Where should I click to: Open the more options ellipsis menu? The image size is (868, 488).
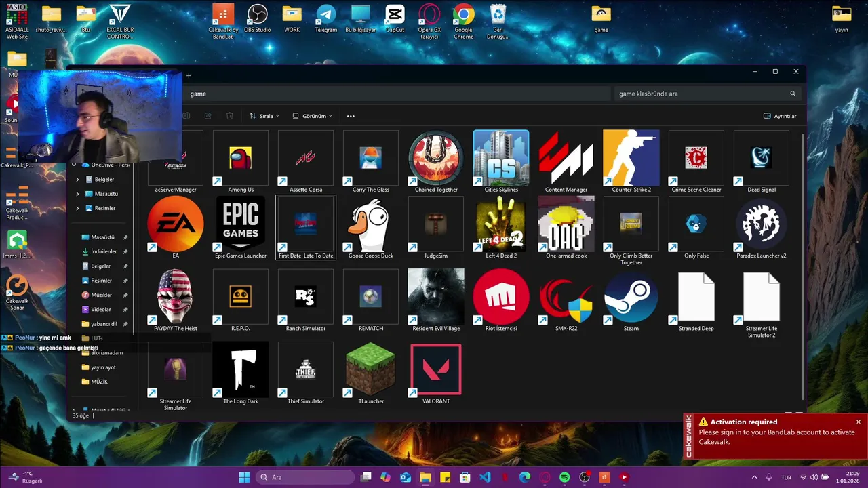click(351, 116)
